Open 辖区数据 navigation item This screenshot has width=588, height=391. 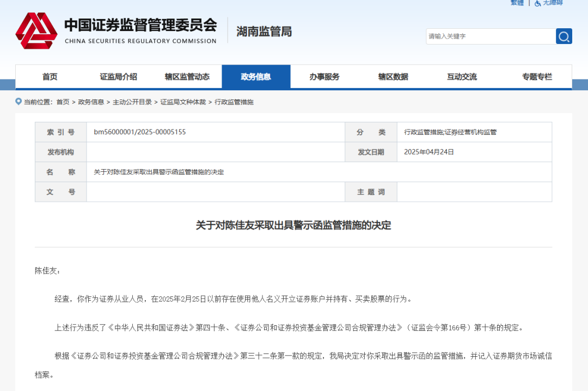[393, 77]
